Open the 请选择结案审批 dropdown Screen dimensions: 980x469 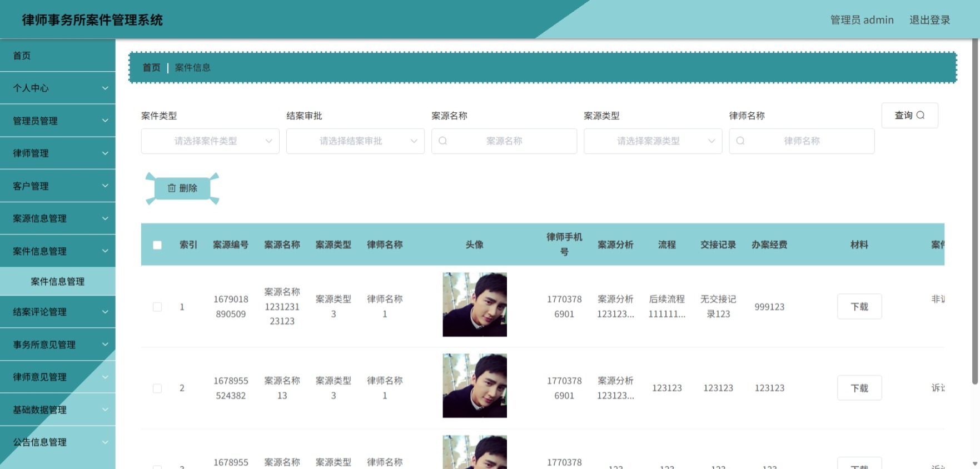(x=355, y=141)
